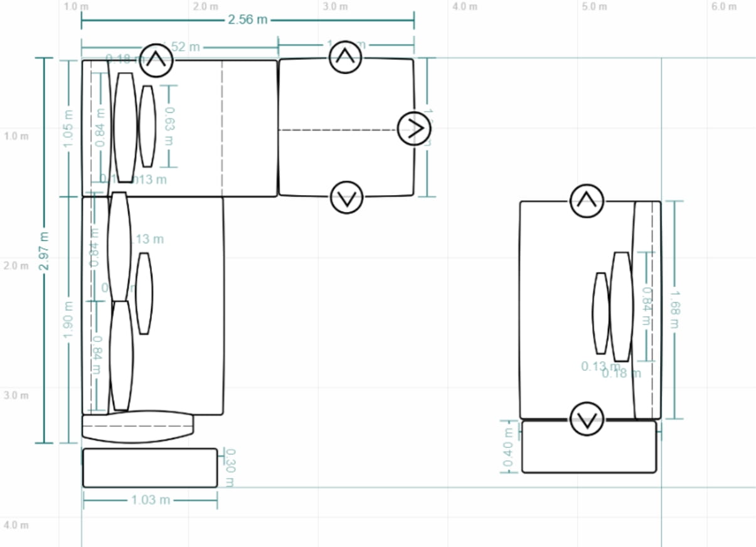Click the 0.30 m footstool dimension label
The height and width of the screenshot is (547, 756).
pos(229,467)
